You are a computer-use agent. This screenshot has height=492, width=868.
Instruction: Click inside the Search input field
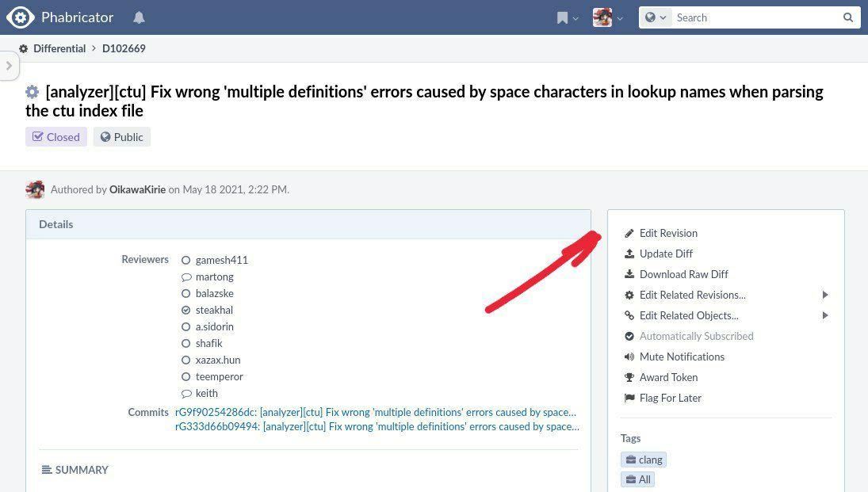pyautogui.click(x=756, y=17)
